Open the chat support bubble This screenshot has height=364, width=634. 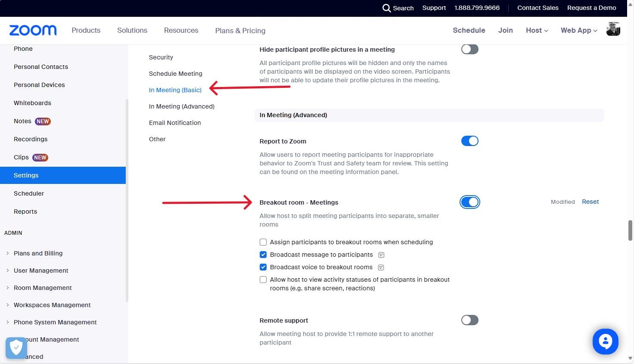pos(605,341)
